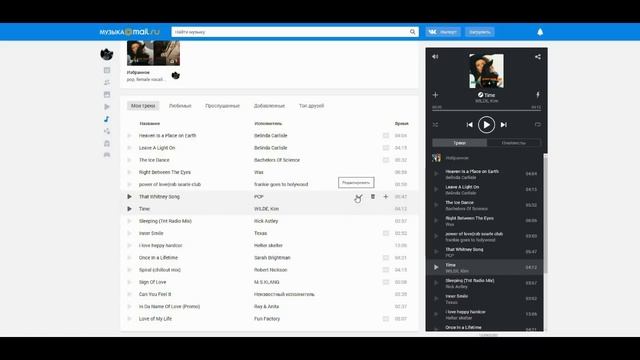The height and width of the screenshot is (360, 640).
Task: Click plus icon on That Whitney Song
Action: pyautogui.click(x=386, y=197)
